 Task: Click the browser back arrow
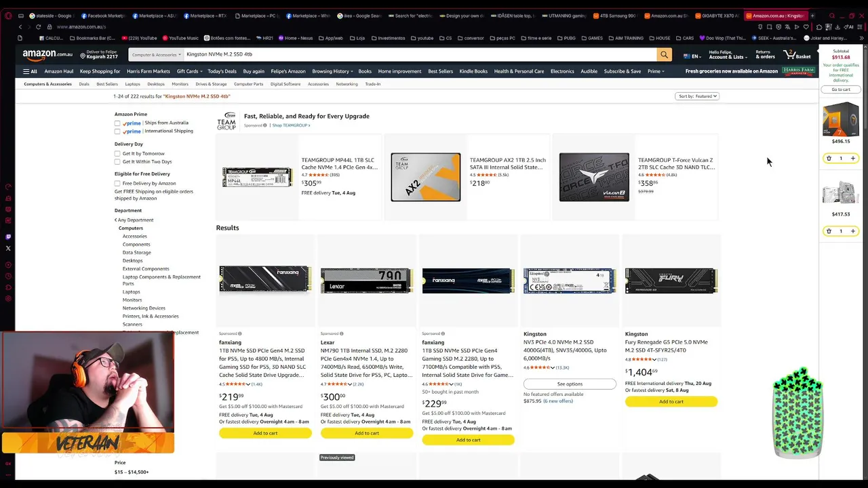click(20, 26)
